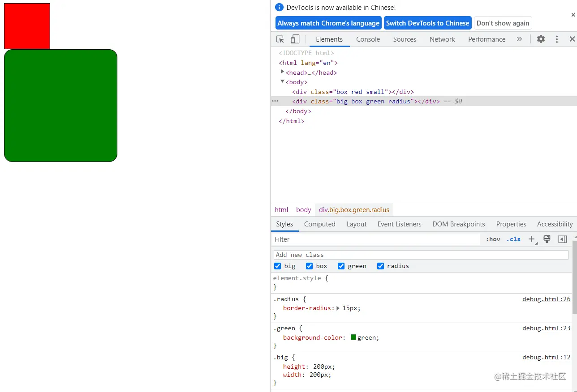Click the green rounded box on page
This screenshot has width=577, height=392.
click(x=60, y=106)
